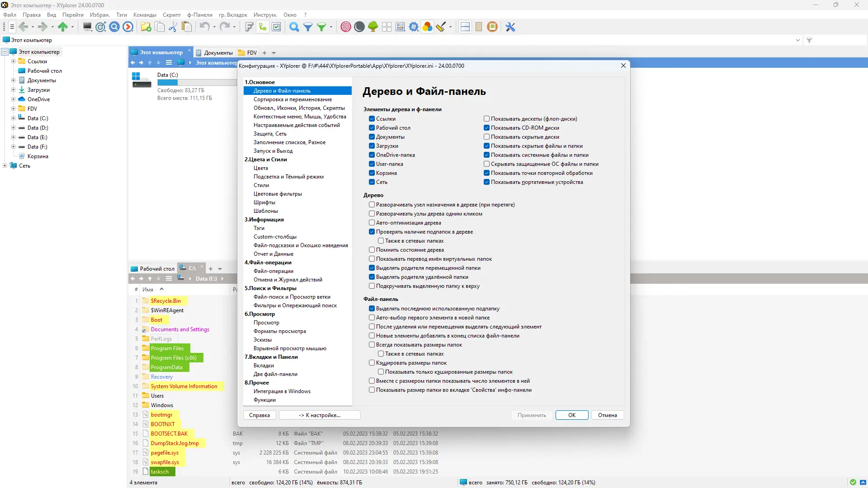Click the dark-moon dark mode icon
This screenshot has height=488, width=868.
pos(359,27)
